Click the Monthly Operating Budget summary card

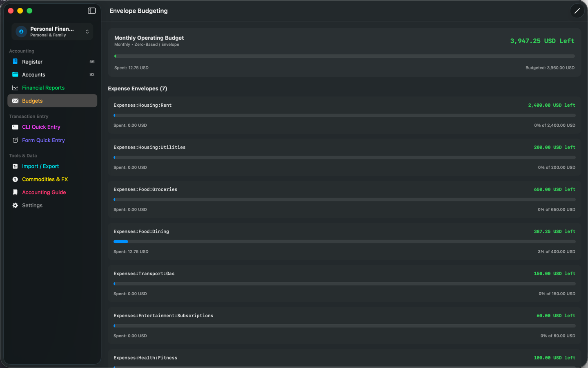tap(344, 52)
